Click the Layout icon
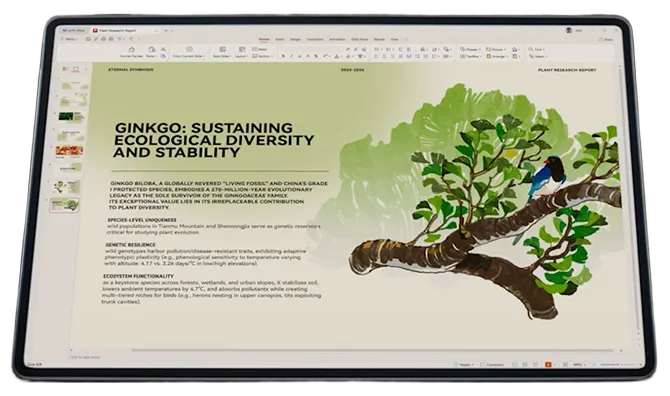This screenshot has height=396, width=670. 242,50
